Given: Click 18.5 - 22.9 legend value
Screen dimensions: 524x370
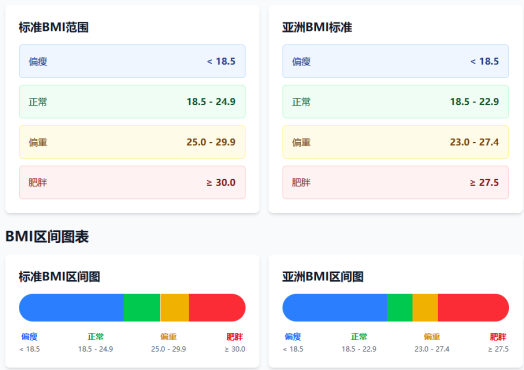Looking at the screenshot, I should click(x=359, y=349).
